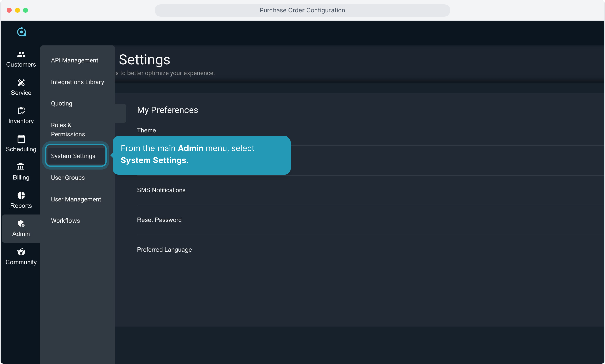Expand the SMS Notifications preference row
Screen dimensions: 605x364
(x=161, y=190)
